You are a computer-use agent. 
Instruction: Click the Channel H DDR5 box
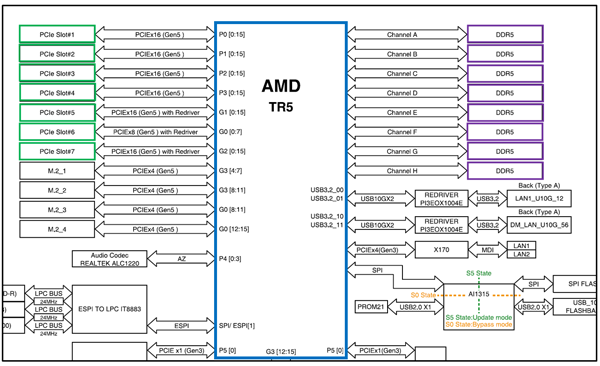505,171
